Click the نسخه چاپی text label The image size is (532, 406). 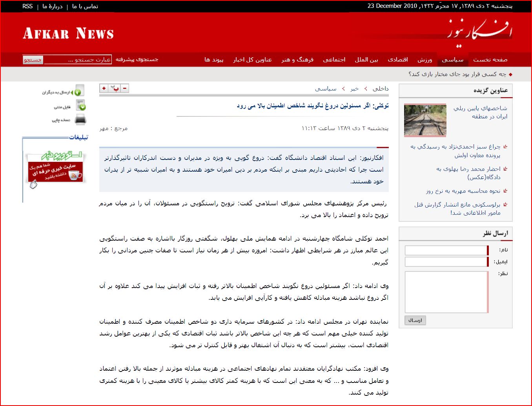pyautogui.click(x=61, y=120)
